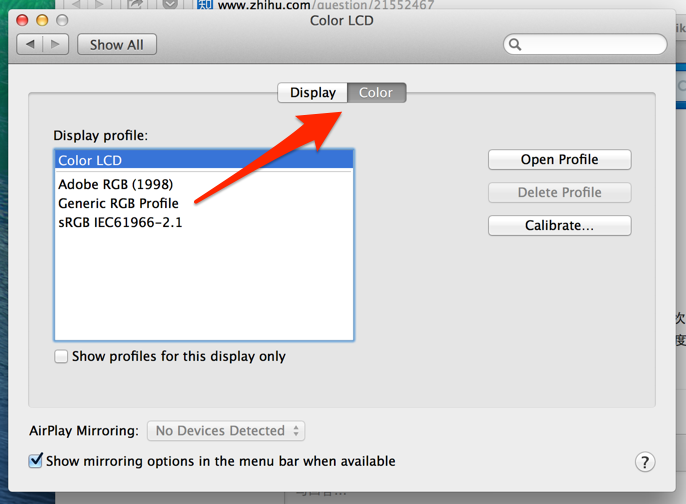Uncheck Show mirroring options in menu bar
Viewport: 686px width, 504px height.
click(x=35, y=461)
